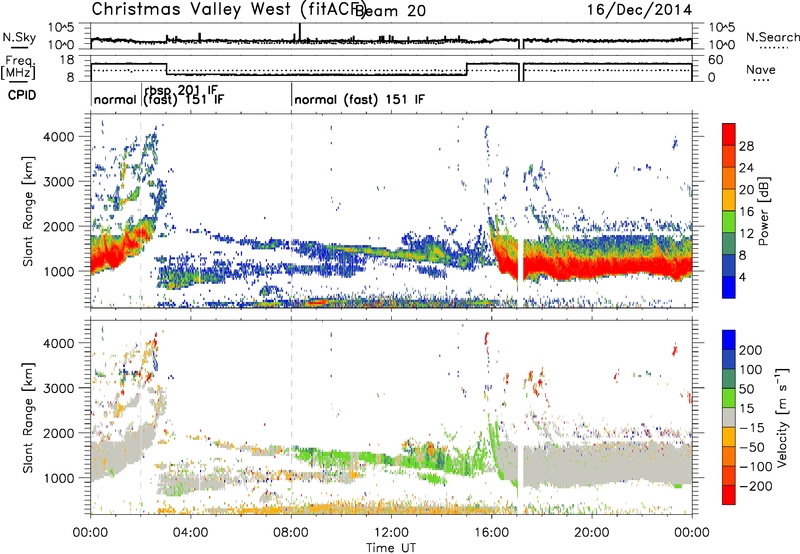
Task: Select the '2000' tick in the Velocity panel
Action: coord(59,433)
